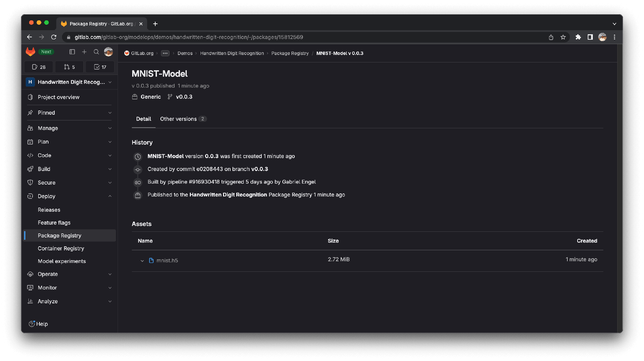Click the browser forward arrow
The height and width of the screenshot is (361, 644).
41,37
